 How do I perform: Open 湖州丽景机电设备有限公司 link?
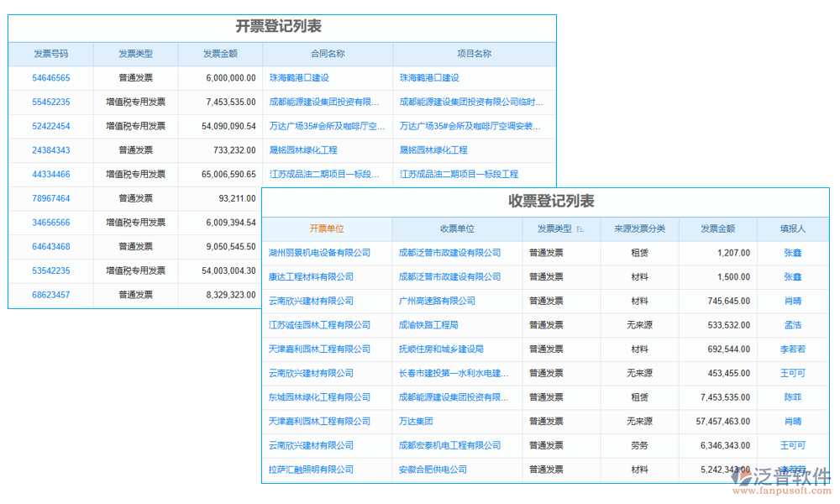(x=319, y=253)
